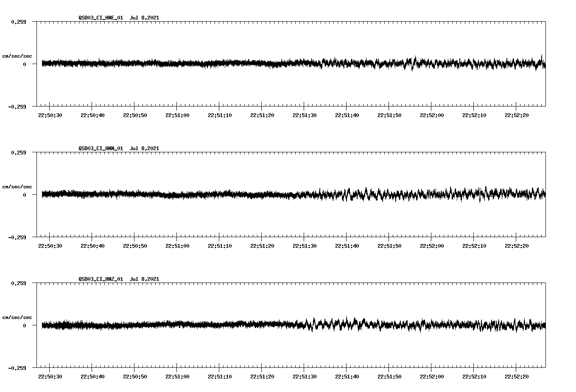Image resolution: width=576 pixels, height=392 pixels.
Task: Click the 22:52:00 time label on HNN axis
Action: point(432,246)
